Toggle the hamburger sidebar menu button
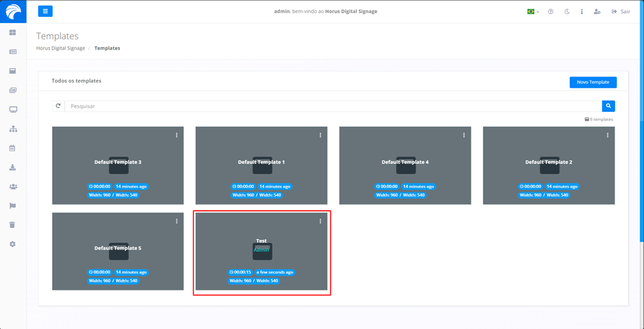Screen dimensions: 644x329 pos(45,11)
